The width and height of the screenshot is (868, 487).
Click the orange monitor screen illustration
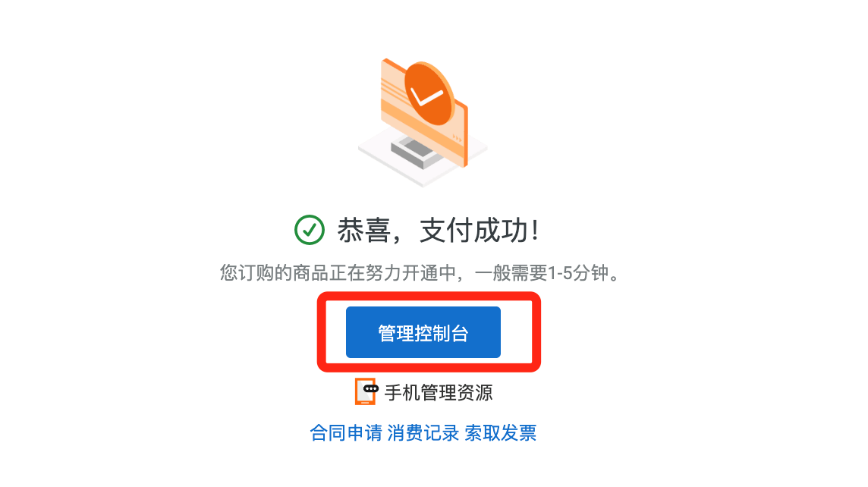click(424, 112)
